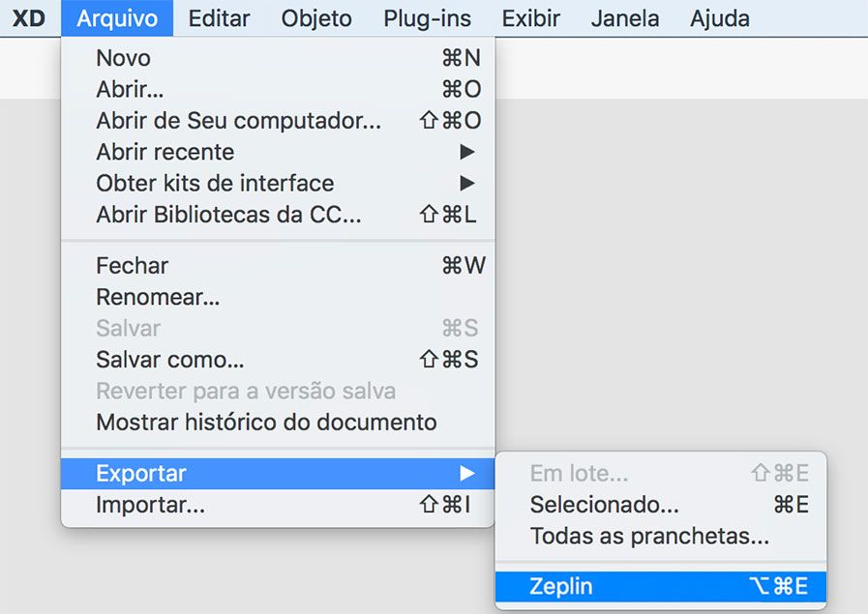Select Fechar to close the document

[x=132, y=266]
